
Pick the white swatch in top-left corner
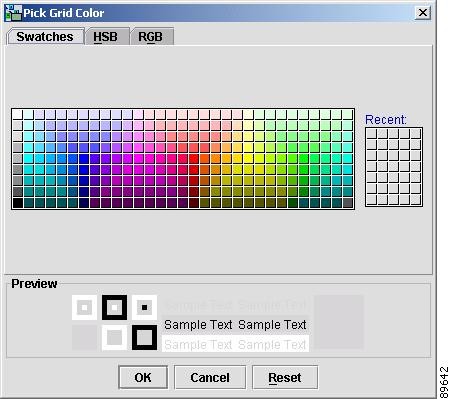click(x=18, y=114)
